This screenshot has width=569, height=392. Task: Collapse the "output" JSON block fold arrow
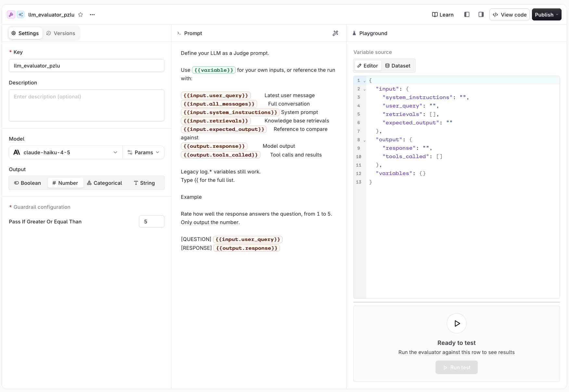click(364, 140)
